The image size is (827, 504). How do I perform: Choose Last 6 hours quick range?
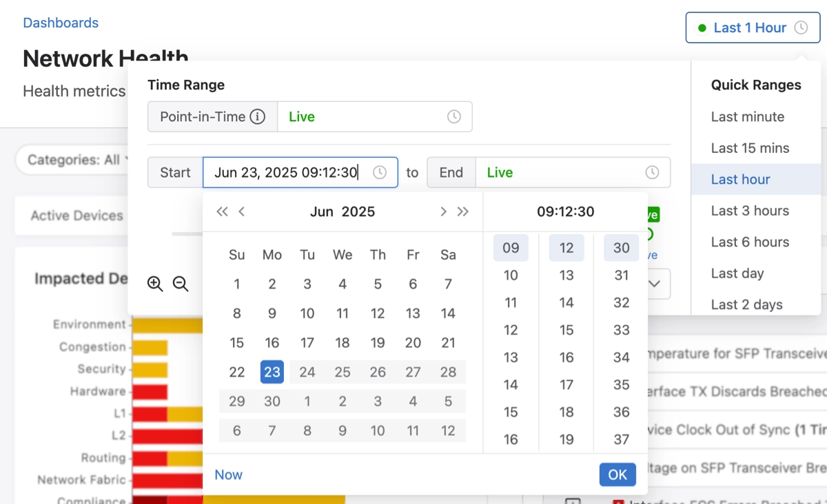(x=750, y=242)
